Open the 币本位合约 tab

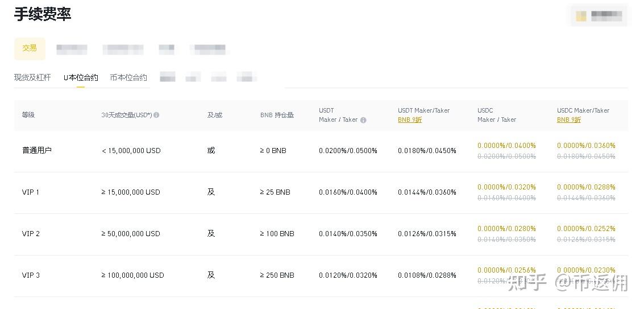click(x=128, y=77)
